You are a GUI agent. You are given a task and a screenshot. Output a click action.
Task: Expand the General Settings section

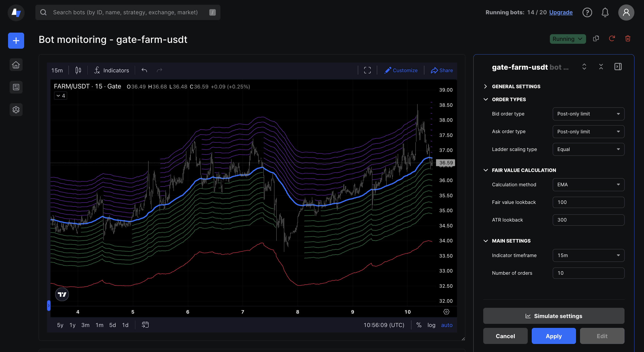click(516, 86)
